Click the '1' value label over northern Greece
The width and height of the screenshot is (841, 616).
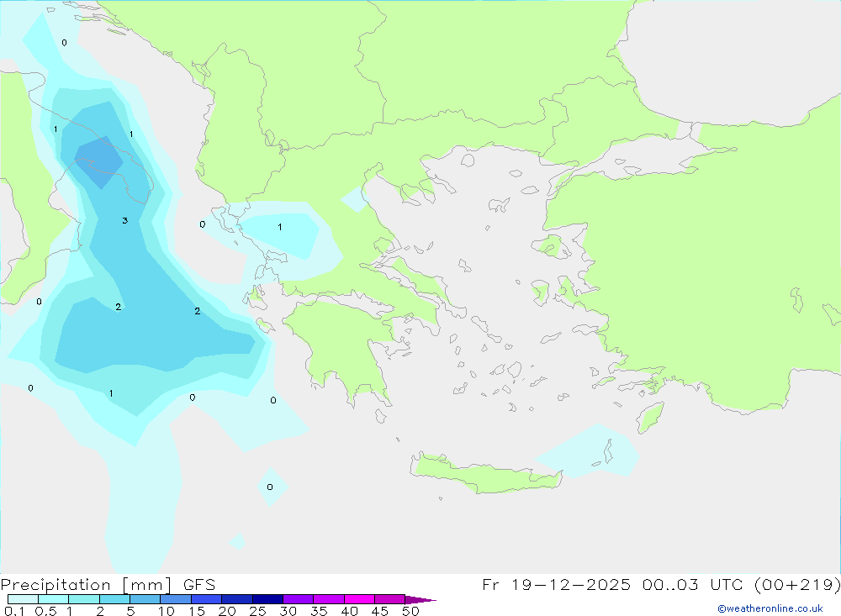point(280,227)
